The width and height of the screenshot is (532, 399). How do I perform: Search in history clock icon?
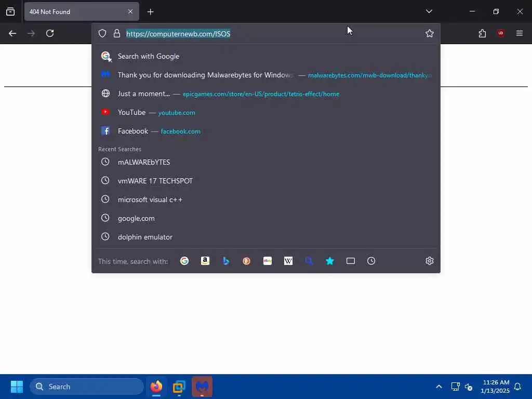(x=371, y=261)
